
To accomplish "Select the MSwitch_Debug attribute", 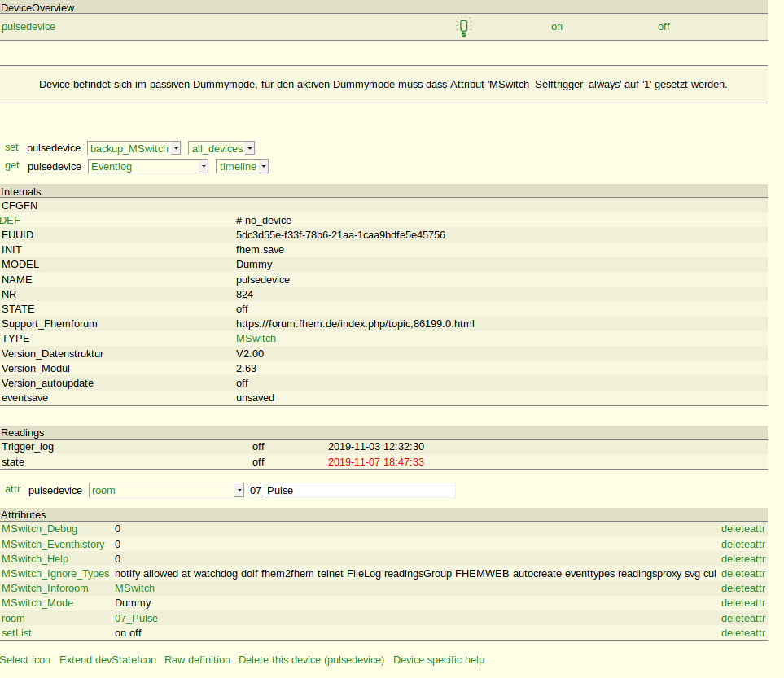I will [40, 529].
